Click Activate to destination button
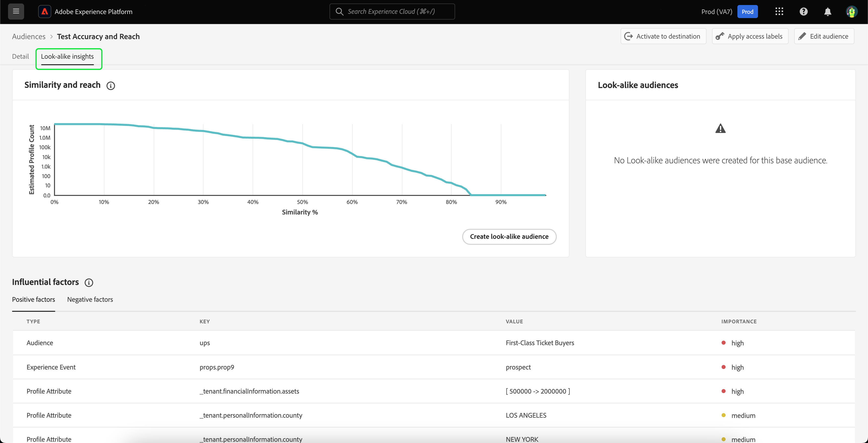The width and height of the screenshot is (868, 443). tap(663, 36)
